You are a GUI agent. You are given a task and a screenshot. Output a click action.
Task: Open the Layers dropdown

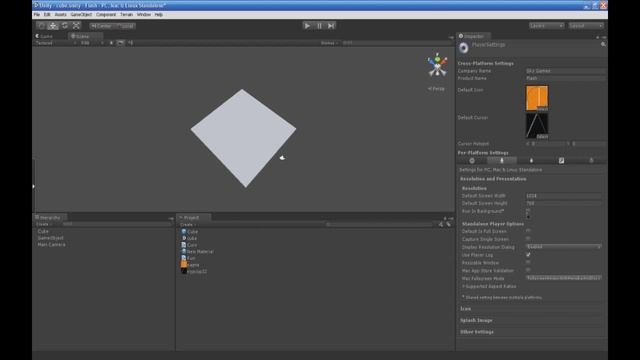point(547,26)
